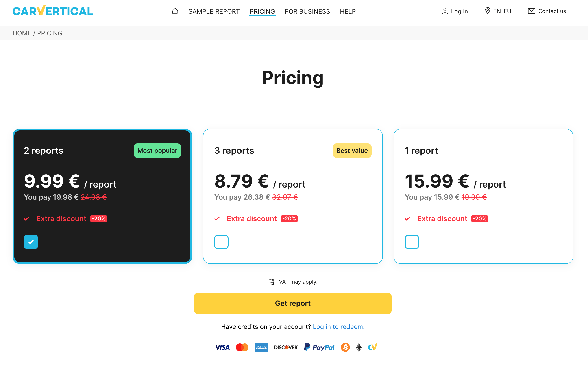
Task: Click the Ethereum payment icon
Action: [x=359, y=347]
